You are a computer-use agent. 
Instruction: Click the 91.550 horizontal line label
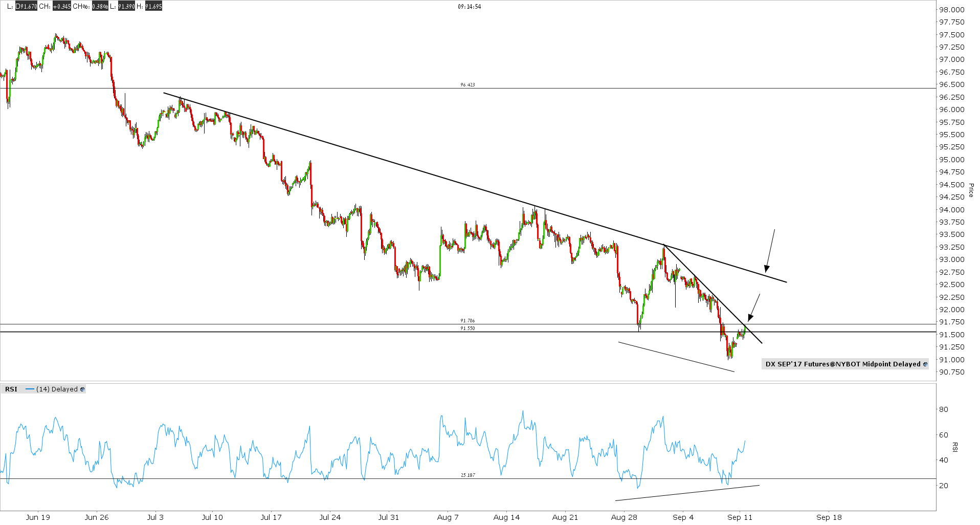point(467,329)
